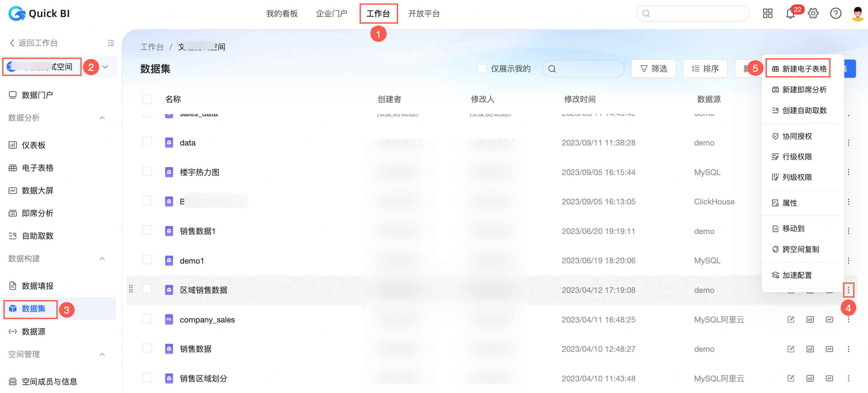Click edit icon for company_sales row
Viewport: 868px width, 393px height.
pos(790,319)
